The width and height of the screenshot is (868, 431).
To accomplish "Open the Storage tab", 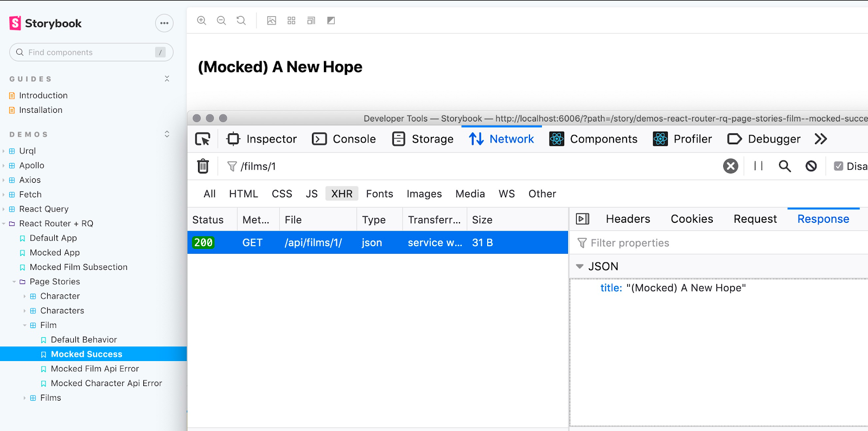I will (x=423, y=139).
